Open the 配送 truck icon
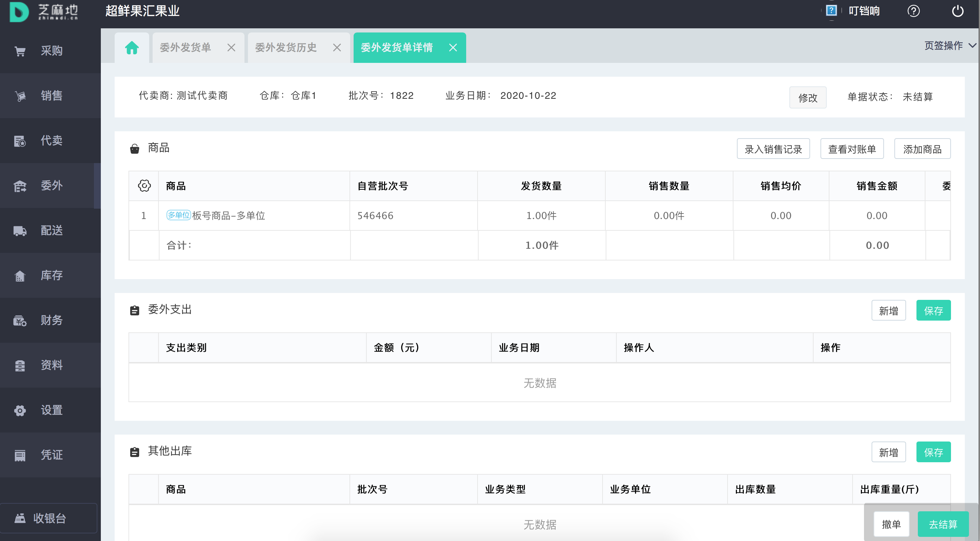 click(20, 231)
